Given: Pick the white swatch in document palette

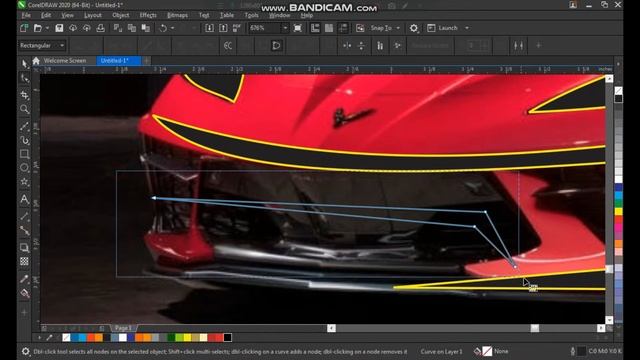Looking at the screenshot, I should pyautogui.click(x=123, y=337).
